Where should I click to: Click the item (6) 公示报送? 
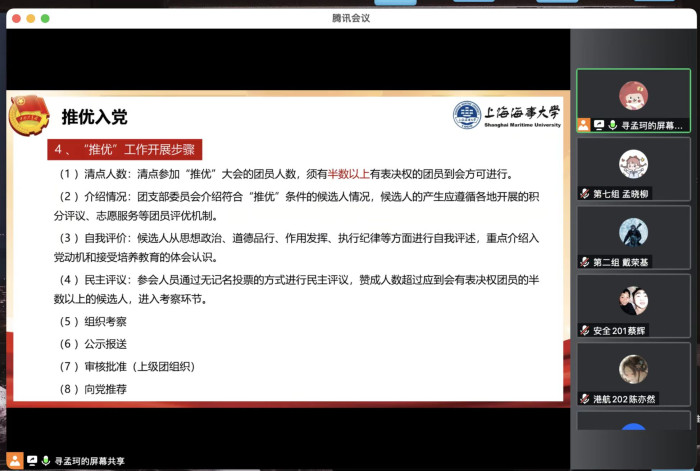93,344
